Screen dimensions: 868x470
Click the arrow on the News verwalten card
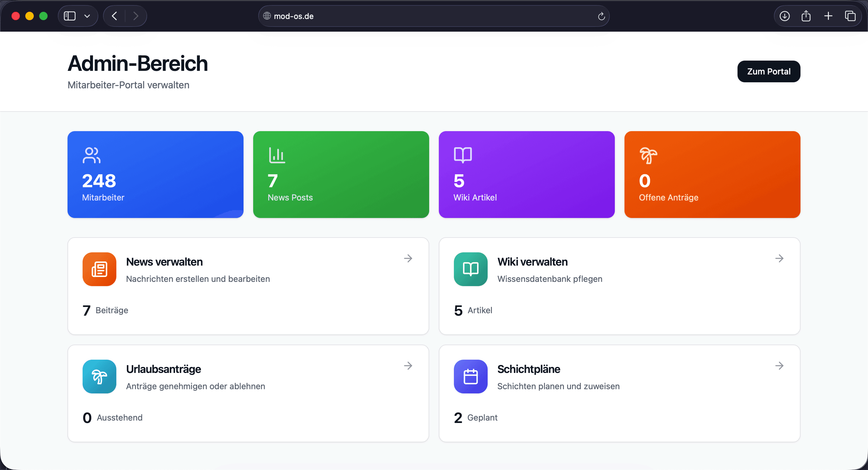[408, 258]
